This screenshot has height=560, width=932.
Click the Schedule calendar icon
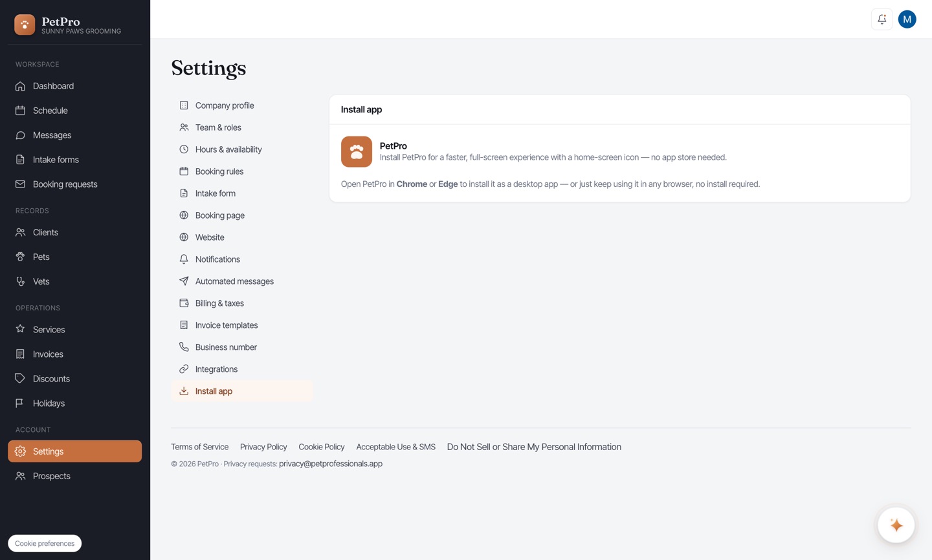coord(20,111)
